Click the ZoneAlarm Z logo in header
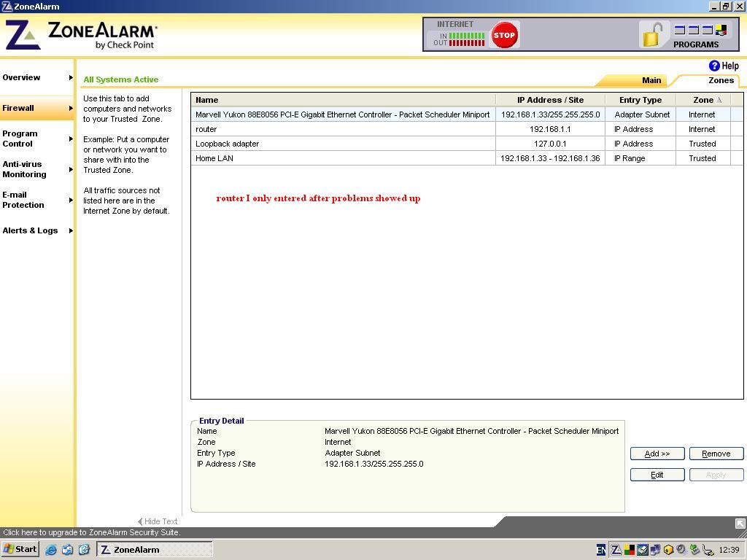 22,35
